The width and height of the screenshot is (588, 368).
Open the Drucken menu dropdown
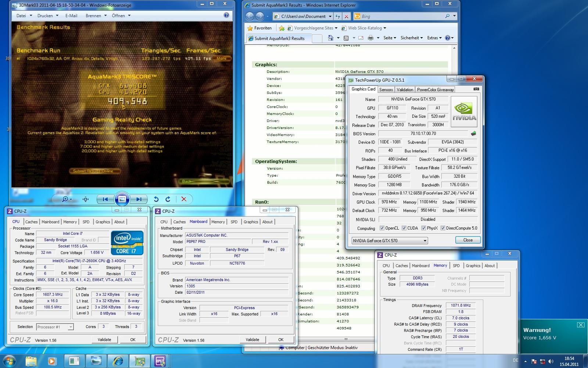(x=48, y=16)
